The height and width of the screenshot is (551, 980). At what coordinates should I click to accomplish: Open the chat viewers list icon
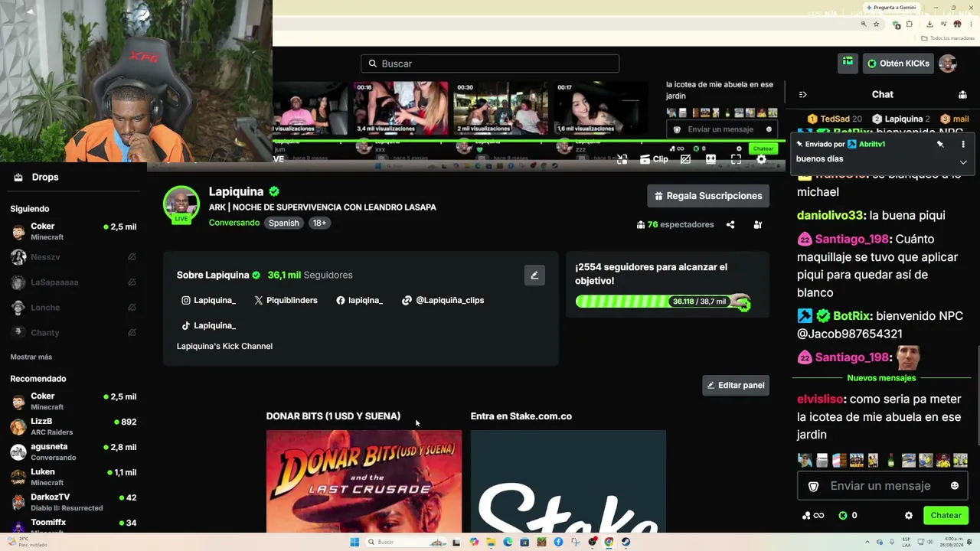[962, 95]
